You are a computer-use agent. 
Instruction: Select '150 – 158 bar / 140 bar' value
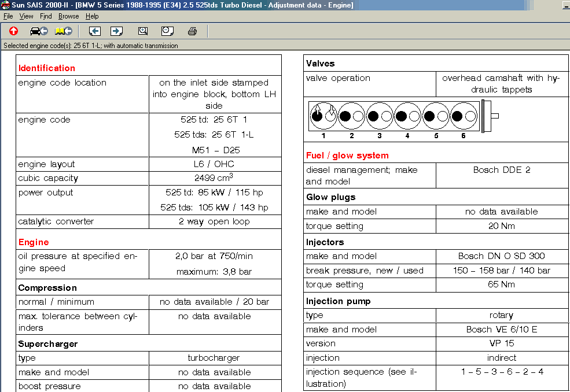pos(502,271)
